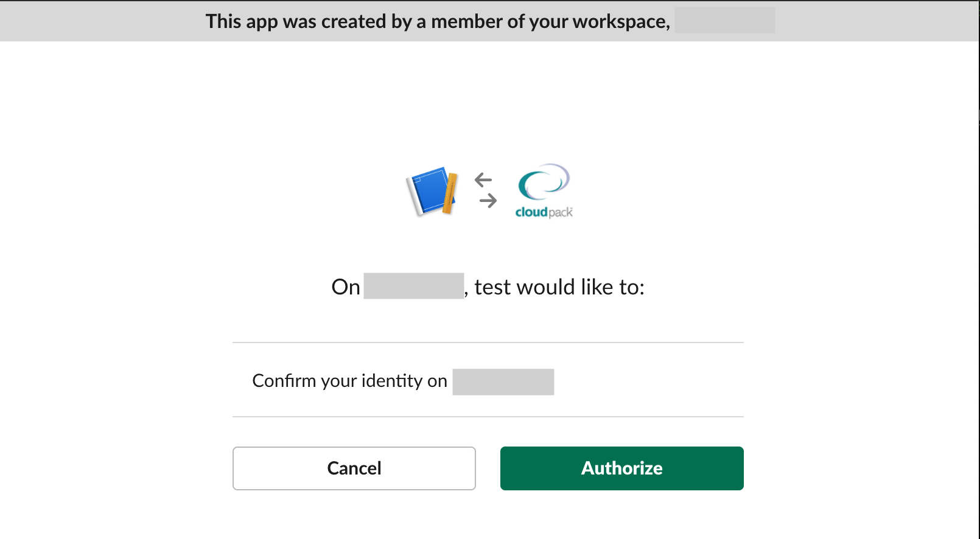Click the white space between Cancel and Authorize
The width and height of the screenshot is (980, 539).
488,468
